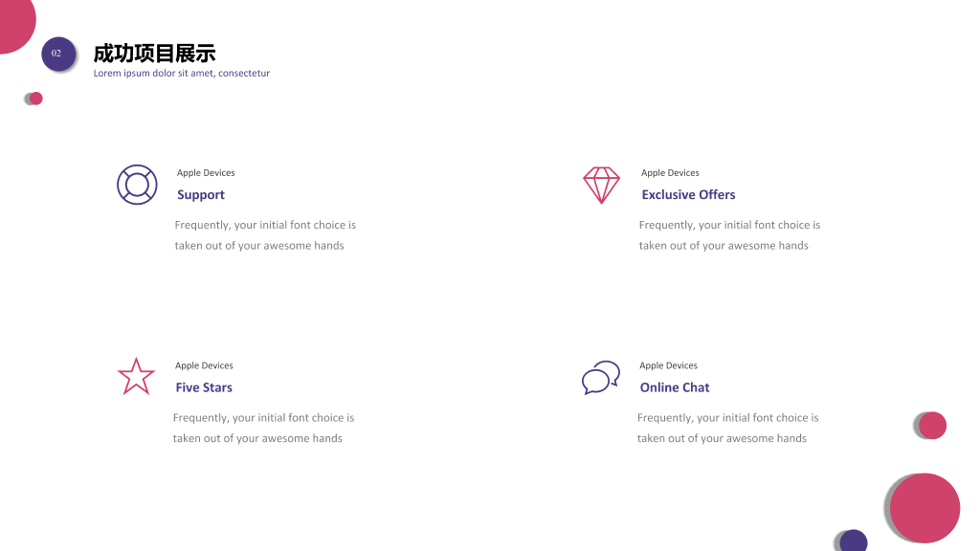Screen dimensions: 980x551
Task: Click the lifebuoy Support icon
Action: (x=137, y=185)
